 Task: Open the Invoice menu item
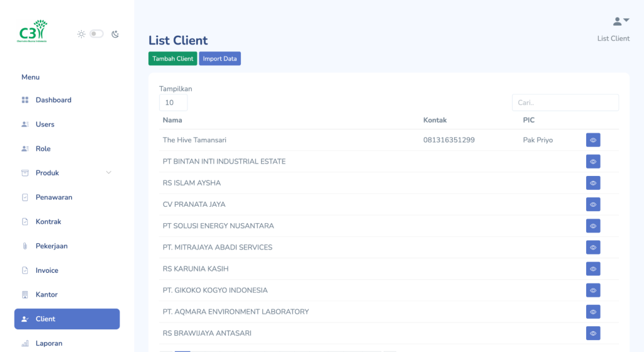[x=47, y=270]
